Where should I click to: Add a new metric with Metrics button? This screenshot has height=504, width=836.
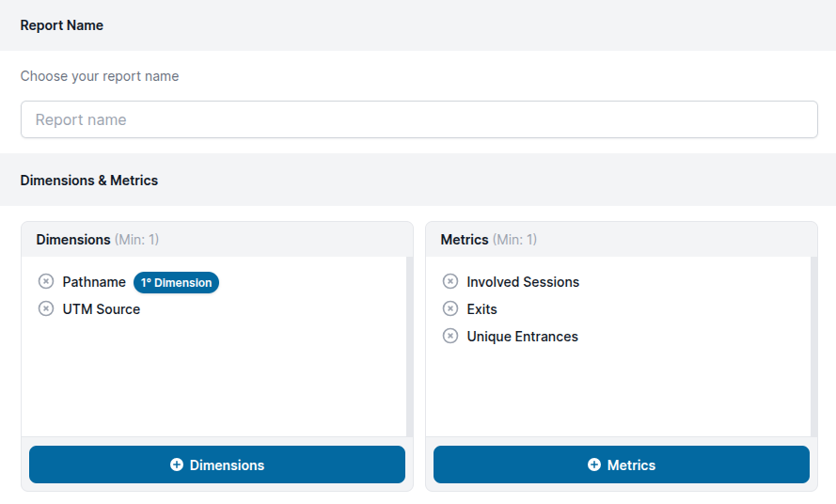pyautogui.click(x=622, y=465)
